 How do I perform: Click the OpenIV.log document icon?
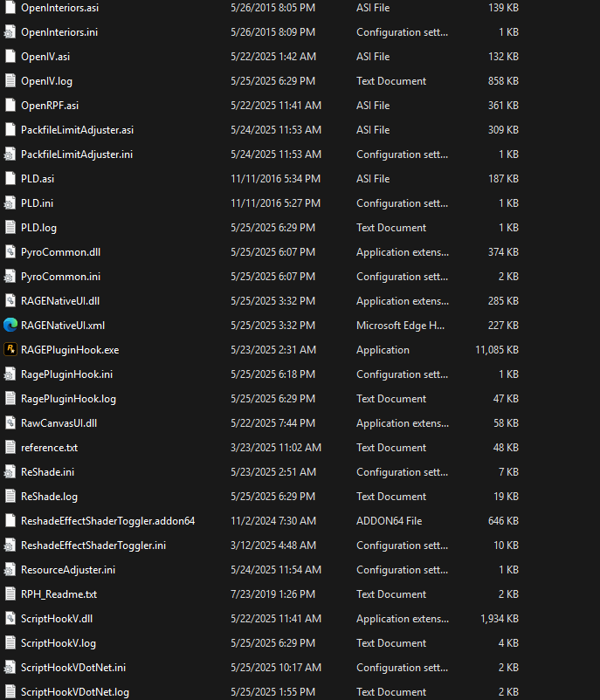click(x=10, y=81)
